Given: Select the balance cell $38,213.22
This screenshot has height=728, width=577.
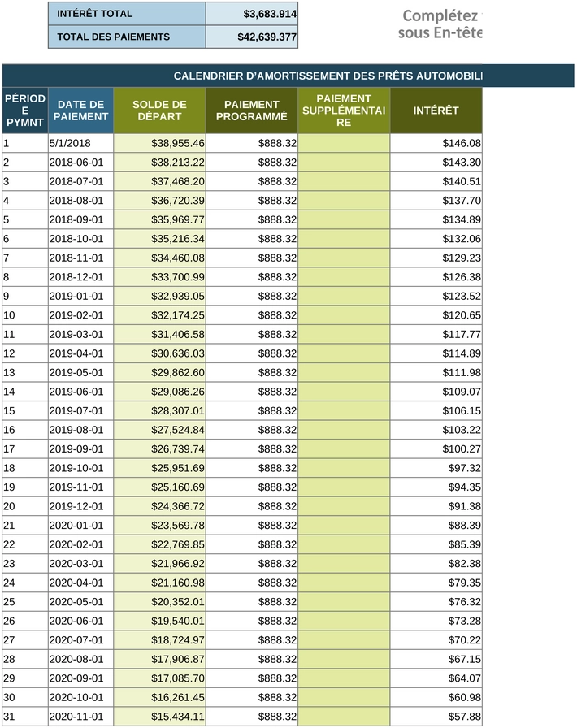Looking at the screenshot, I should point(159,162).
